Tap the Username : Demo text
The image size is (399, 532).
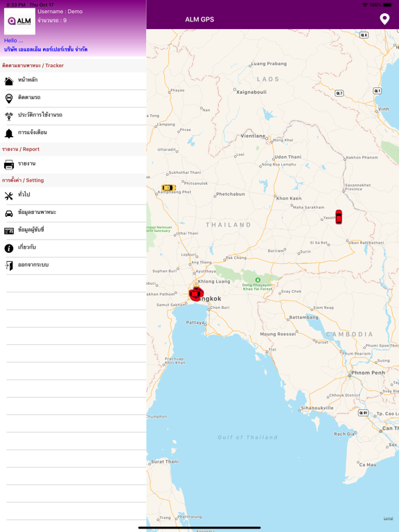[60, 12]
